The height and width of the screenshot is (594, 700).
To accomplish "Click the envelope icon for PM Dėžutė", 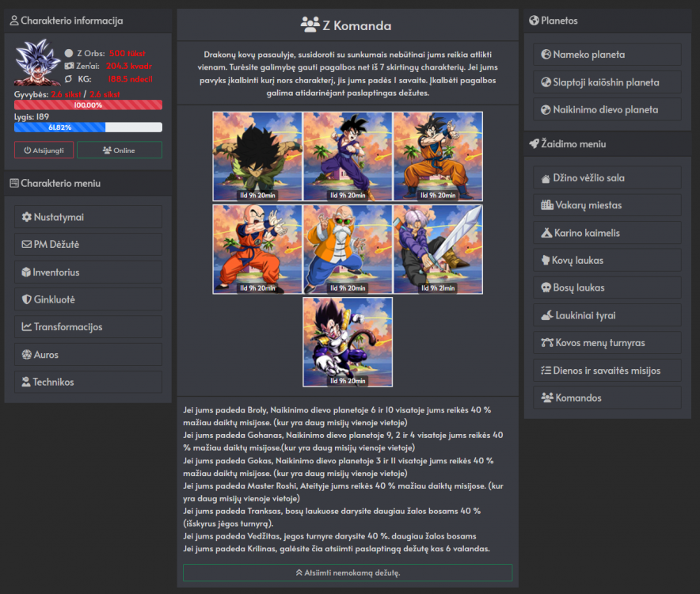I will point(27,245).
